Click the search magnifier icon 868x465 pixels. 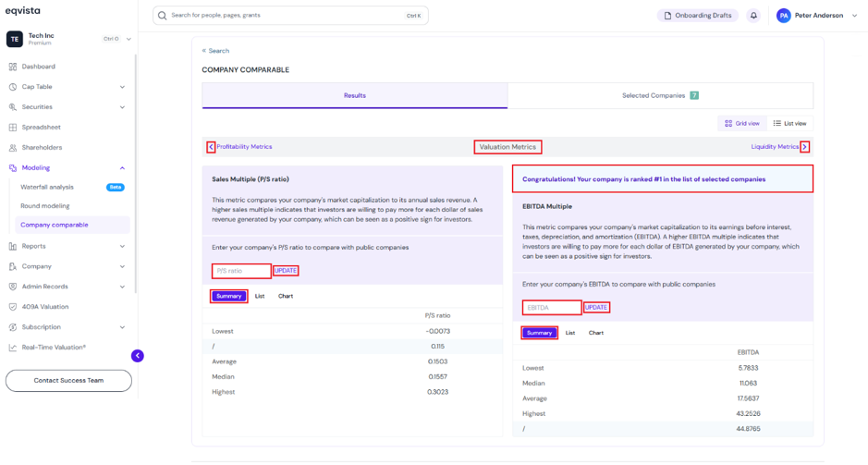162,16
